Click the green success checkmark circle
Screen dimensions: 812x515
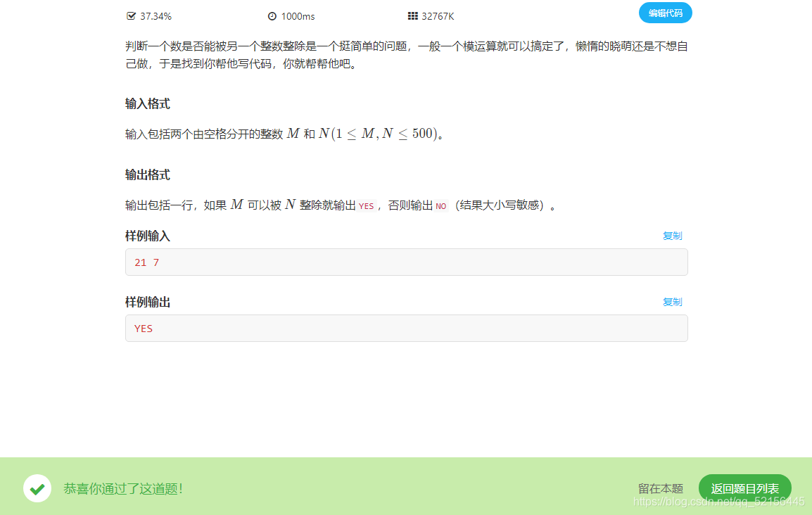(x=37, y=488)
